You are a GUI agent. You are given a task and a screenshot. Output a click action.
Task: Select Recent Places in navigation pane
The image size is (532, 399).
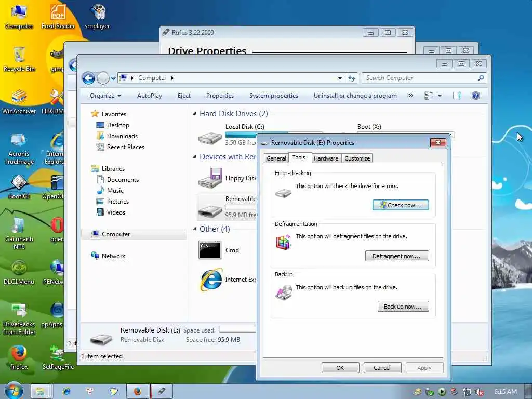pos(121,147)
